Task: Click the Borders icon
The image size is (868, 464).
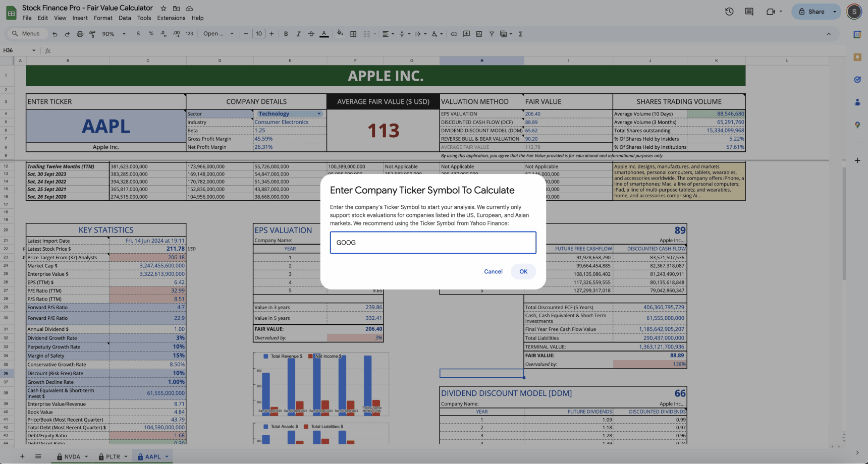Action: (353, 34)
